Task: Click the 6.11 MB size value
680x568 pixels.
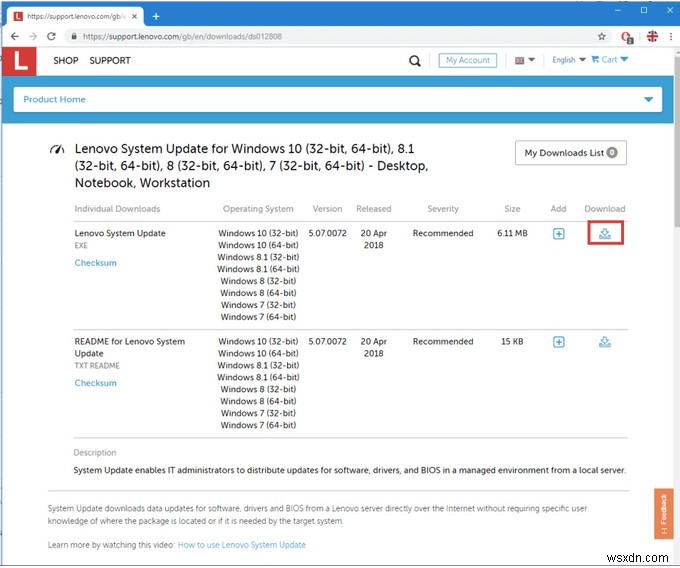Action: [x=512, y=233]
